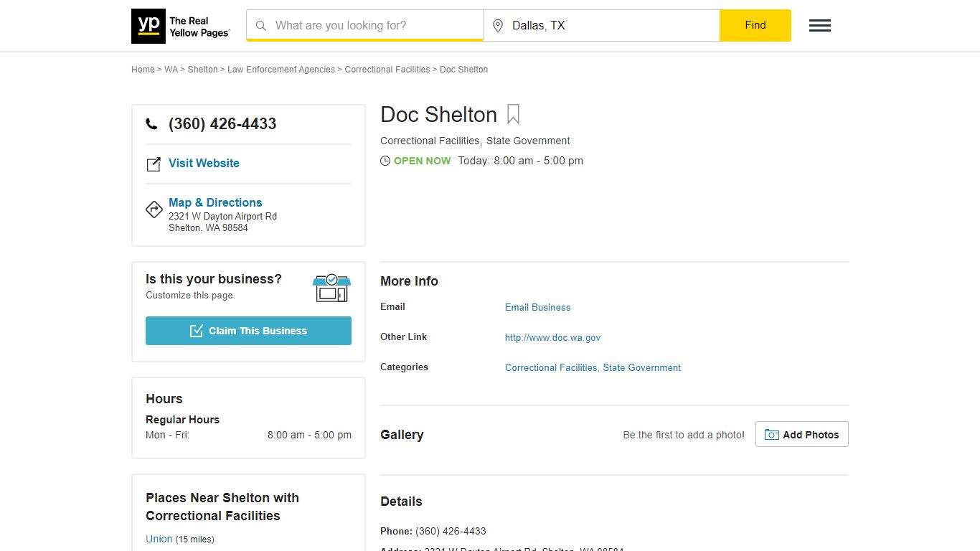Image resolution: width=980 pixels, height=551 pixels.
Task: Open Correctional Facilities breadcrumb
Action: point(387,70)
